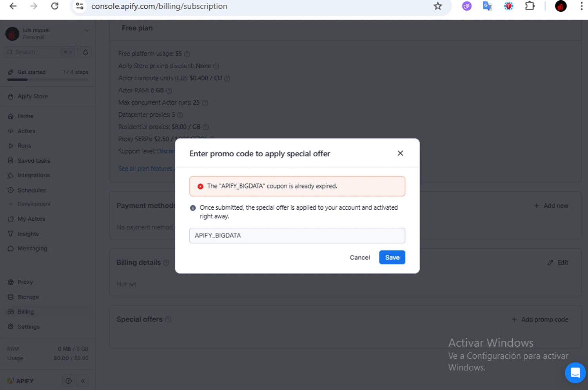The height and width of the screenshot is (390, 588).
Task: Open the purple extension icon
Action: pyautogui.click(x=467, y=6)
